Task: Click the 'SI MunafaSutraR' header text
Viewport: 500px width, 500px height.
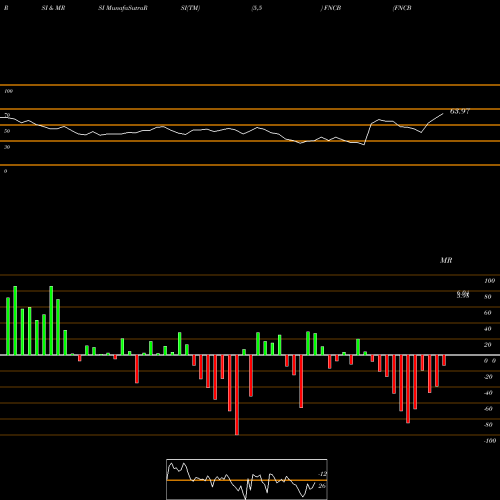Action: pos(123,8)
